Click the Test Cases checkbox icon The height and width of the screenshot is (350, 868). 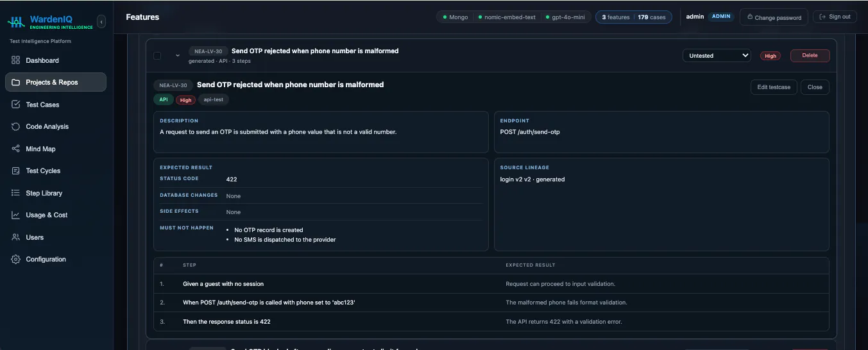(16, 104)
